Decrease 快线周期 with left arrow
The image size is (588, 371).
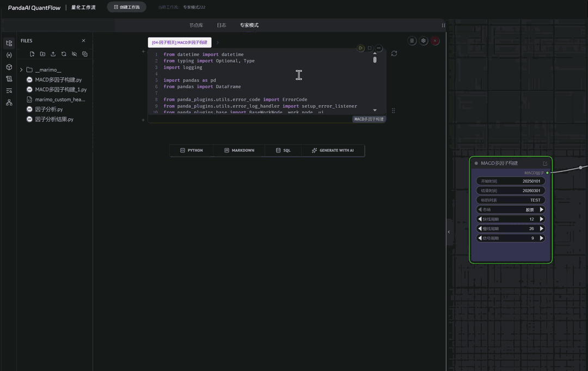click(x=480, y=219)
